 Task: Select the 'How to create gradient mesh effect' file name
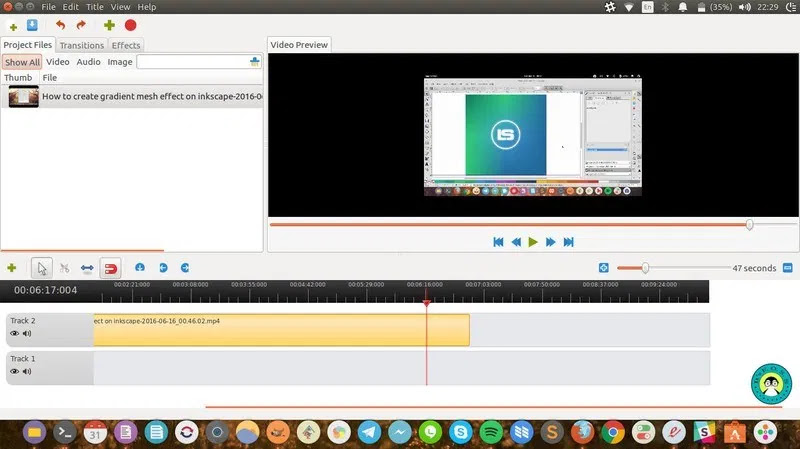tap(152, 96)
